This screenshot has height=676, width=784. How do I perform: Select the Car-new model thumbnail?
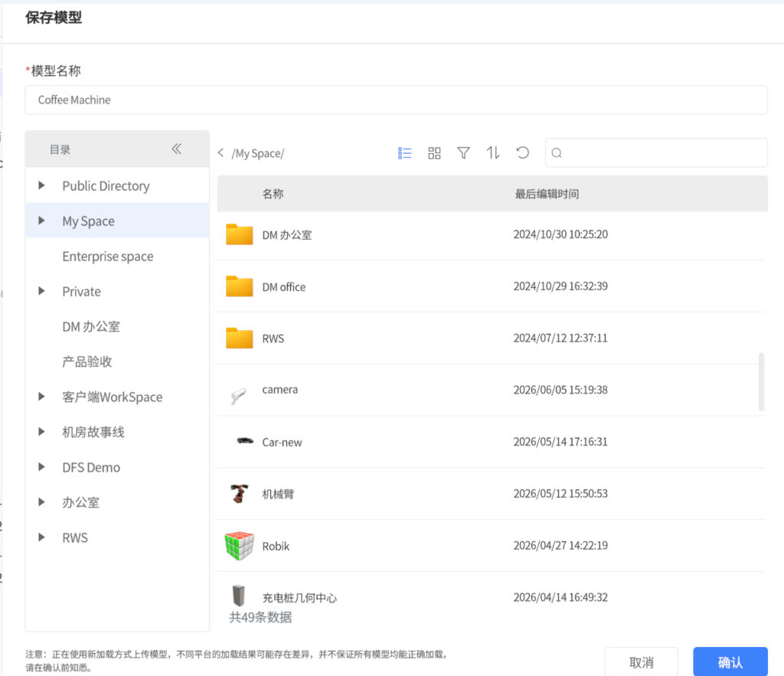tap(245, 440)
